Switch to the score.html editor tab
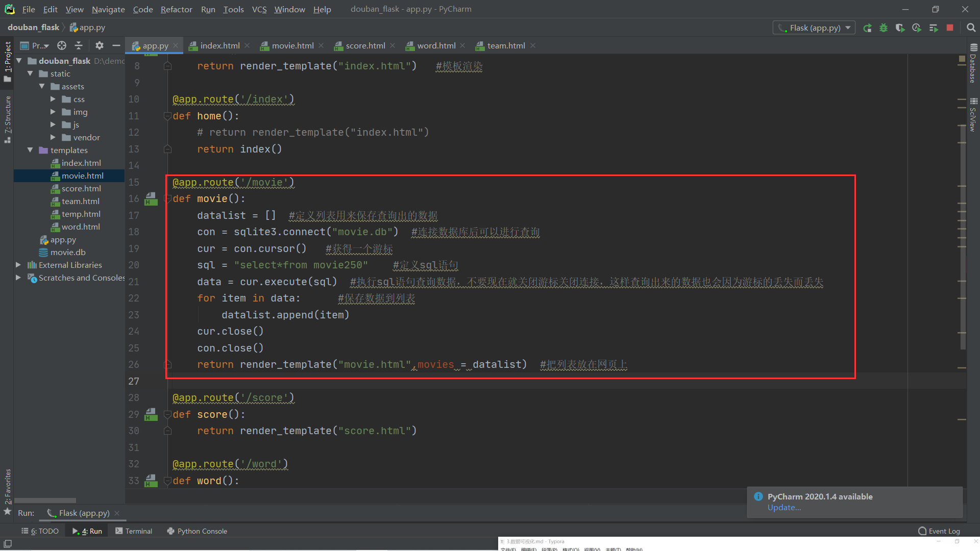 [365, 45]
